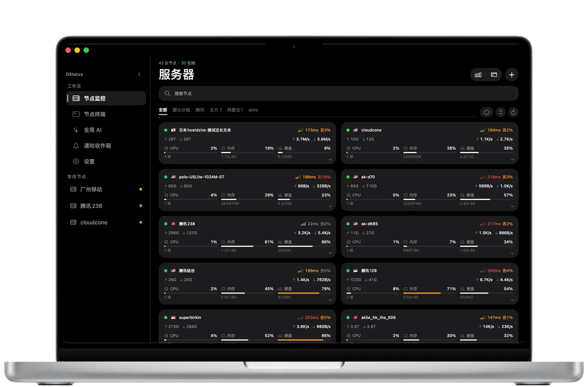
Task: Open 节点终端 in the sidebar
Action: click(106, 114)
